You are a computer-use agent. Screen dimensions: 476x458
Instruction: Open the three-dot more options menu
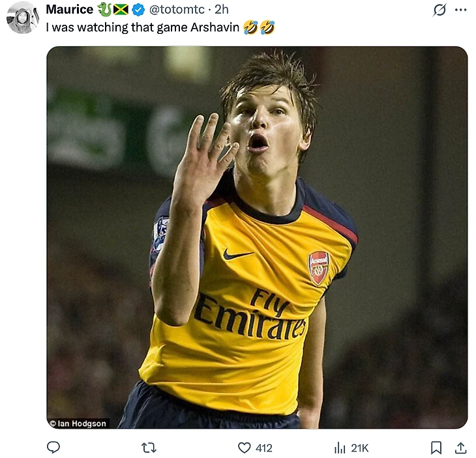click(460, 10)
